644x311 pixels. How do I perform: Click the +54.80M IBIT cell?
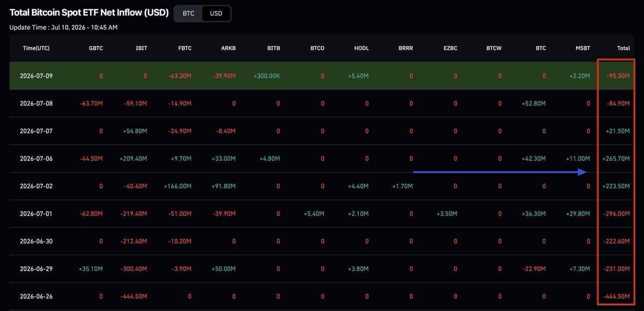click(x=135, y=131)
